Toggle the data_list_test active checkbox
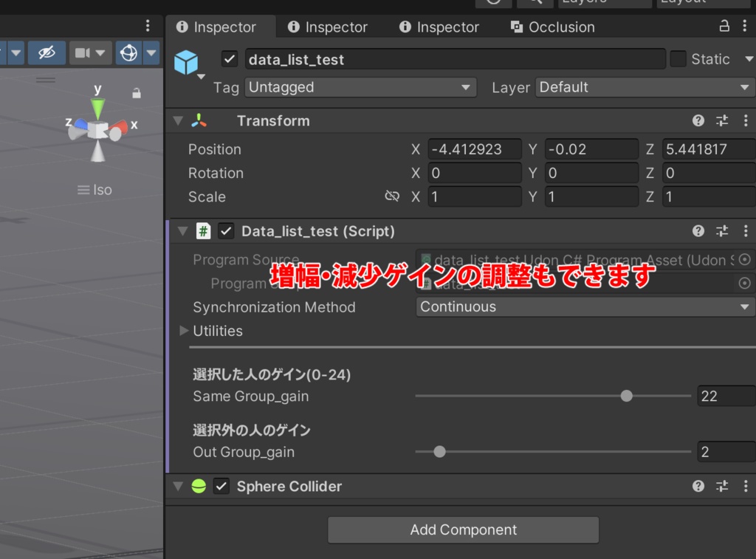Screen dimensions: 756x559 point(230,59)
